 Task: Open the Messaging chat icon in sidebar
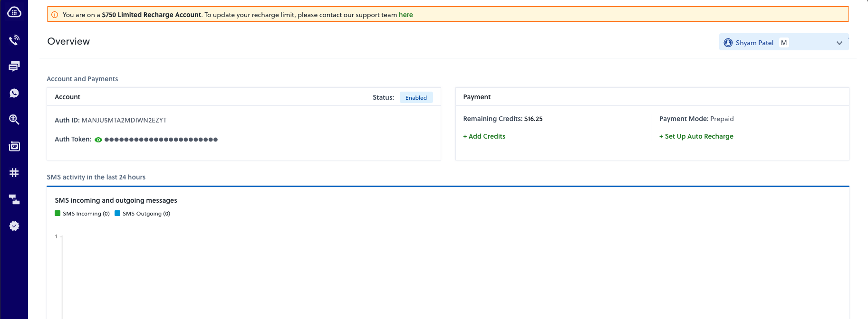(14, 66)
